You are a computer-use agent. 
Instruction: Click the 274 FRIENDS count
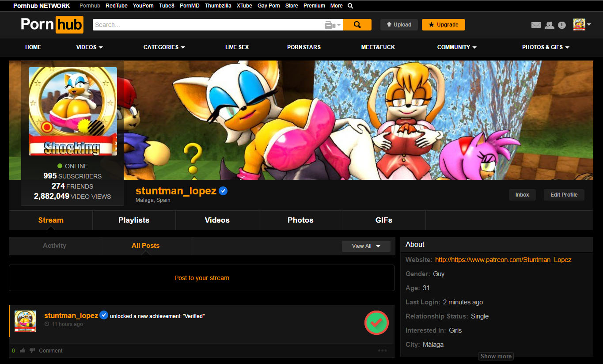(x=72, y=186)
